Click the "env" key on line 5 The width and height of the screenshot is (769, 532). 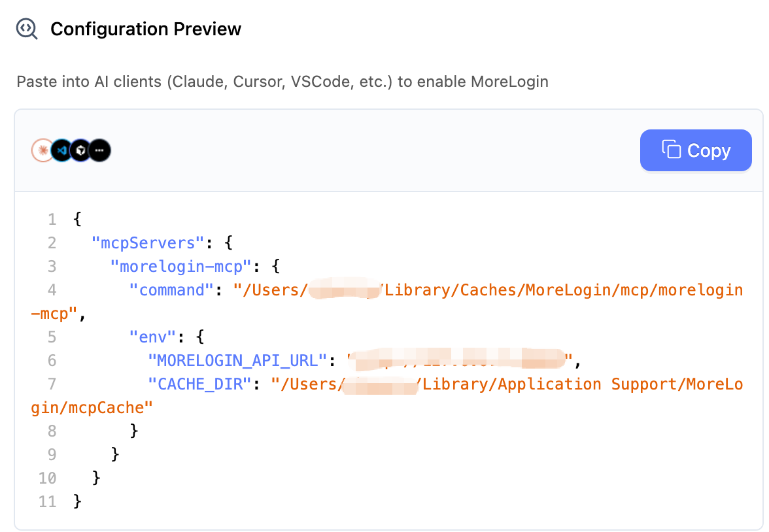pos(152,337)
